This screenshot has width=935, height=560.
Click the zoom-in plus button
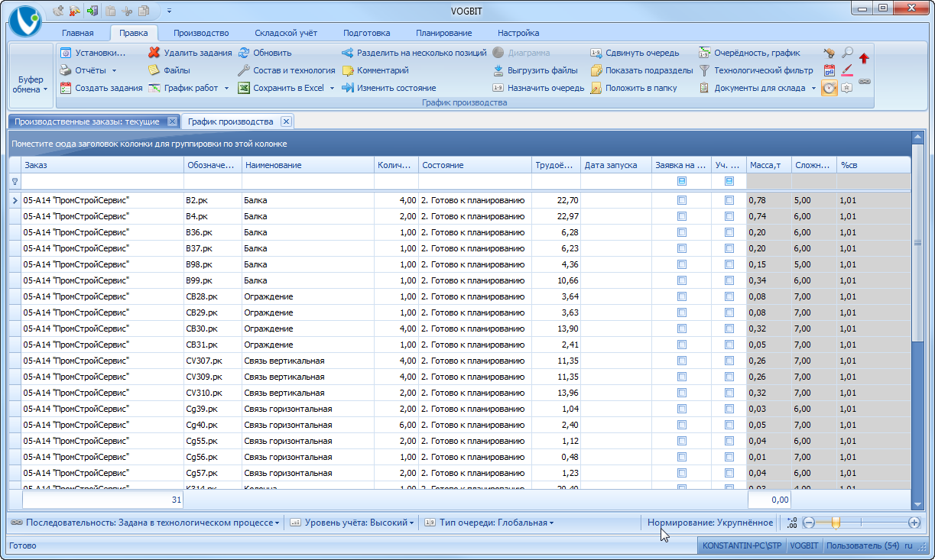coord(914,523)
